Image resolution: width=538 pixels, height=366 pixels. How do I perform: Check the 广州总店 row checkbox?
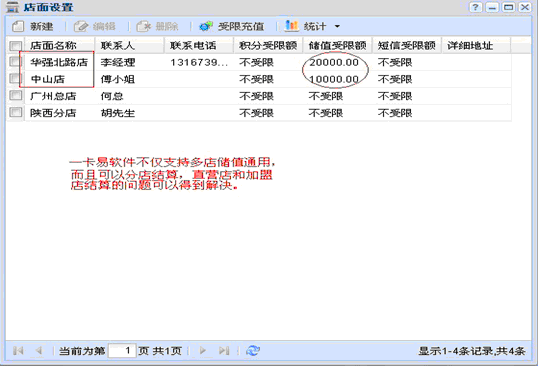[x=15, y=95]
